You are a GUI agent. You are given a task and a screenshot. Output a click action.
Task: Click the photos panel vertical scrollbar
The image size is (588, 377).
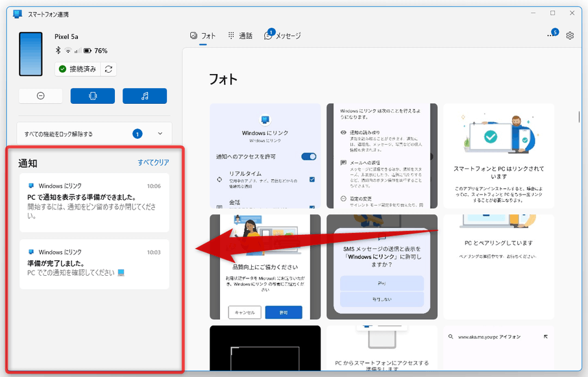[579, 117]
